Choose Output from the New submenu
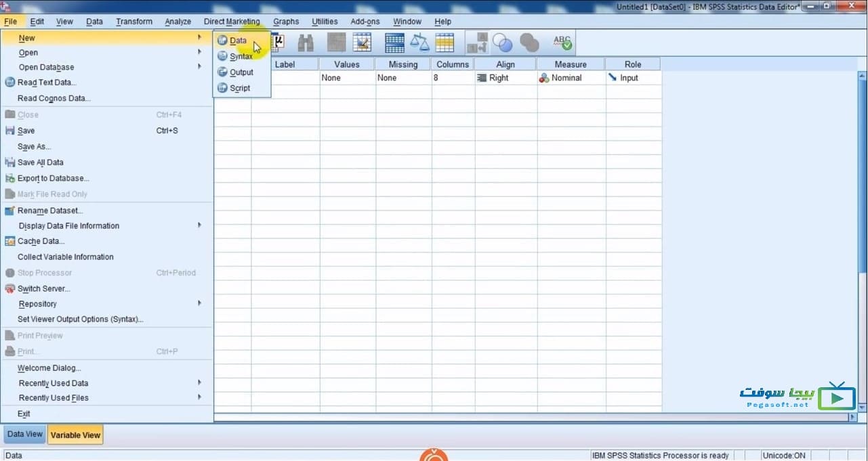Image resolution: width=868 pixels, height=461 pixels. (241, 72)
